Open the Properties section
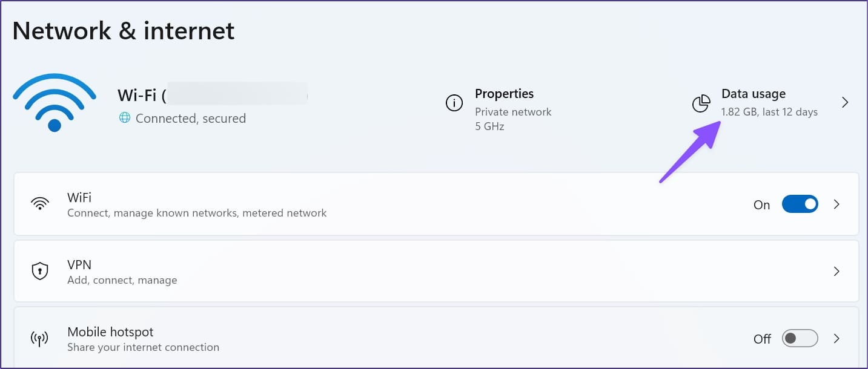The image size is (868, 369). (504, 94)
